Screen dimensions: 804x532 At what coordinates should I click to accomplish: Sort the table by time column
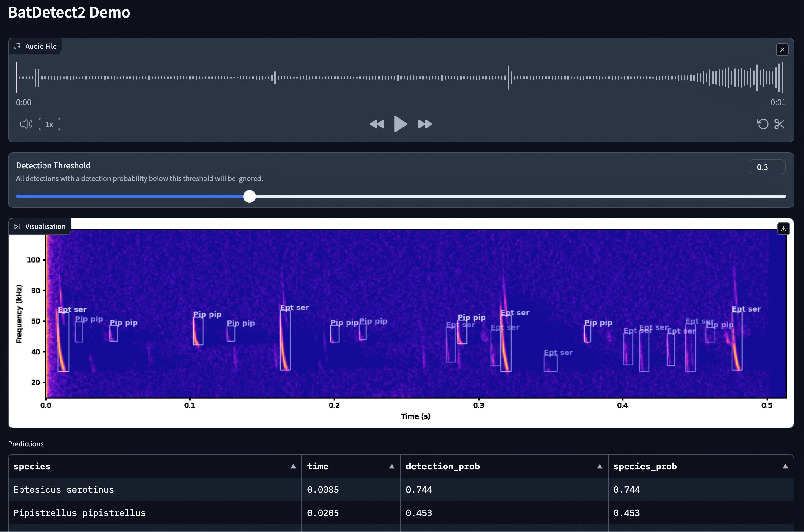(x=392, y=466)
